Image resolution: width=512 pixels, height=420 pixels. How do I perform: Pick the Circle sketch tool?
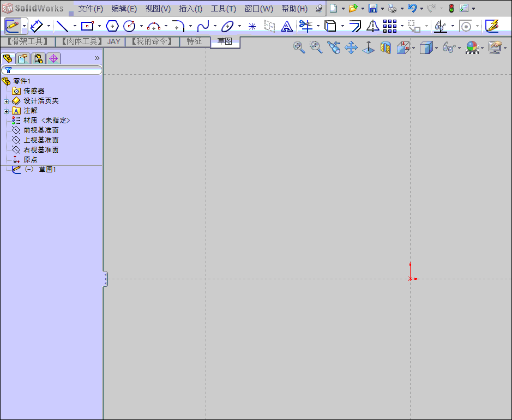(129, 26)
